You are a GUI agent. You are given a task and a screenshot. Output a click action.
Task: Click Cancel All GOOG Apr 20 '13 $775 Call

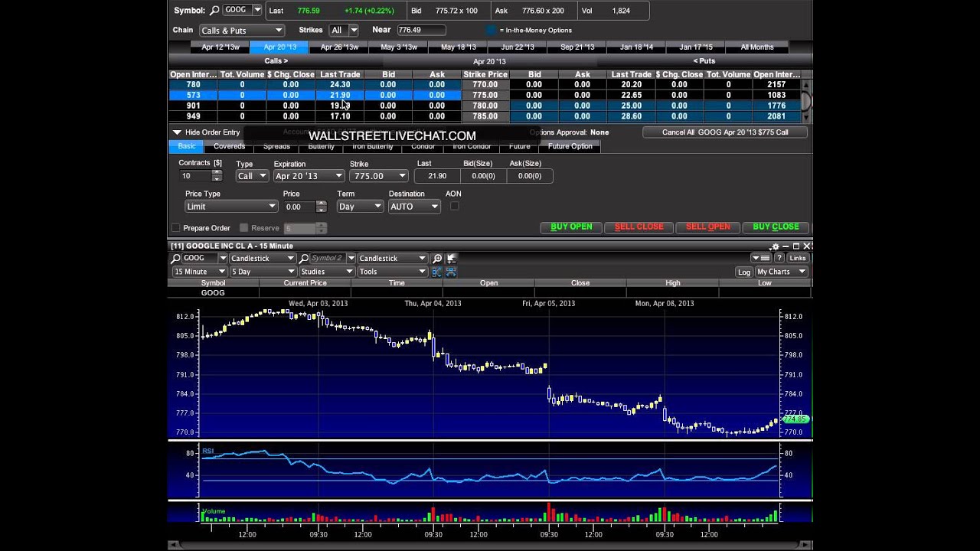[725, 132]
